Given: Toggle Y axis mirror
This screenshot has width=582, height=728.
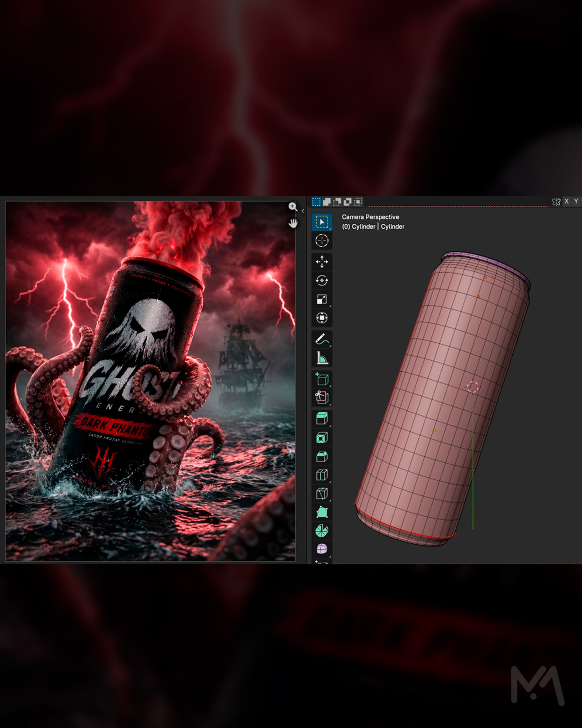Looking at the screenshot, I should tap(576, 201).
